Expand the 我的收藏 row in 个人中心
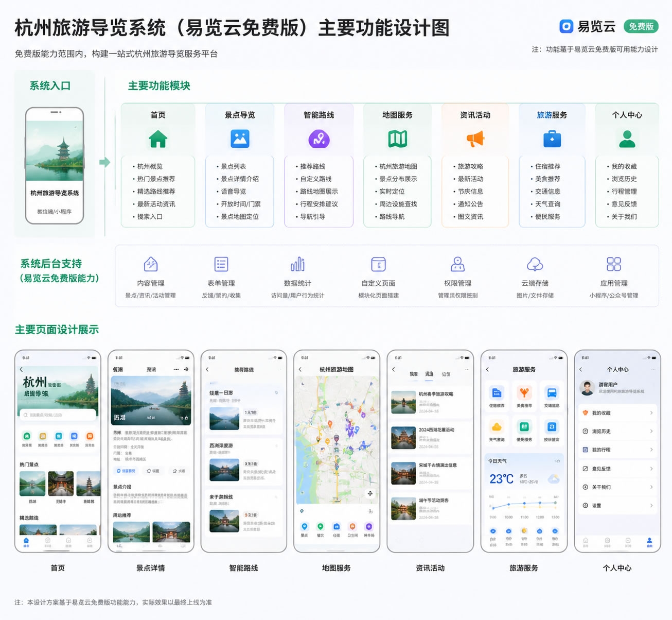The image size is (672, 620). [617, 412]
